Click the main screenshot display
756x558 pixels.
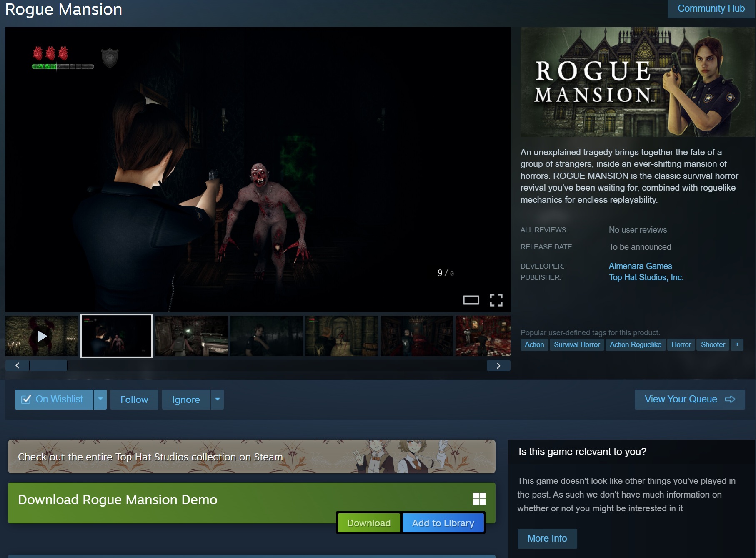point(258,169)
